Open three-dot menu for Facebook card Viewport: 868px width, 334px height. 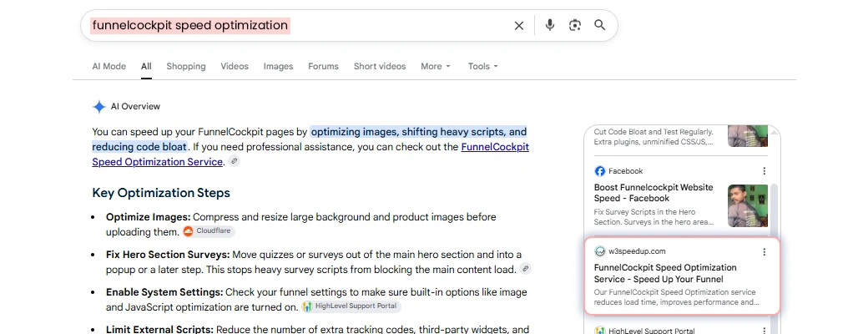pos(765,171)
